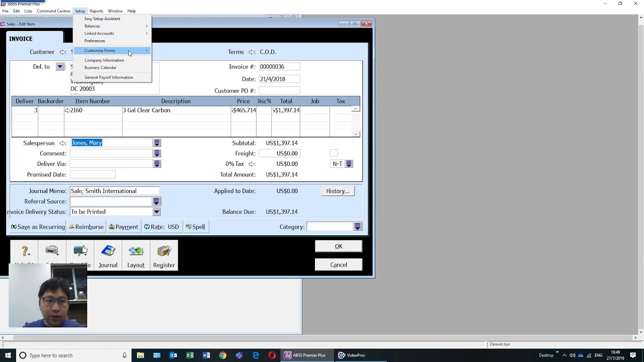Open the Help menu
Image resolution: width=644 pixels, height=362 pixels.
tap(131, 11)
